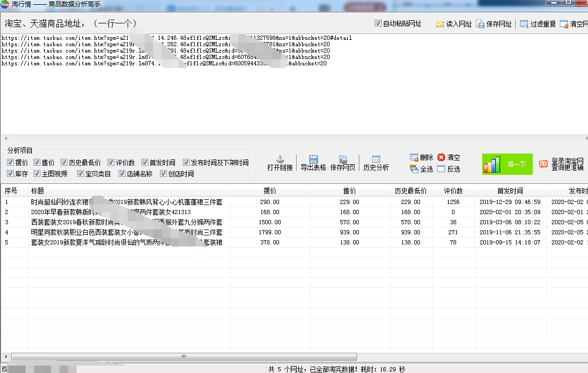Toggle 自动粘贴网址 checkbox
Viewport: 588px width, 373px height.
379,23
